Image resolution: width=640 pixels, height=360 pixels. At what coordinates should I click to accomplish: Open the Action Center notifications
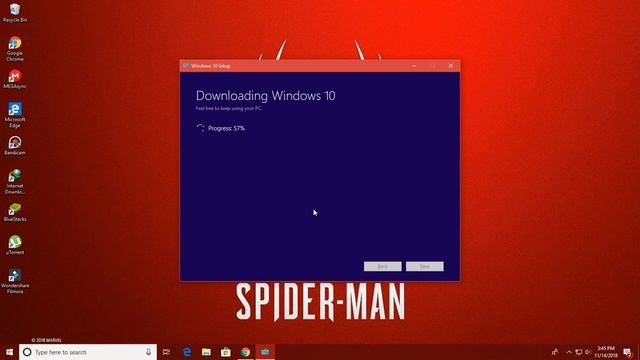tap(628, 352)
